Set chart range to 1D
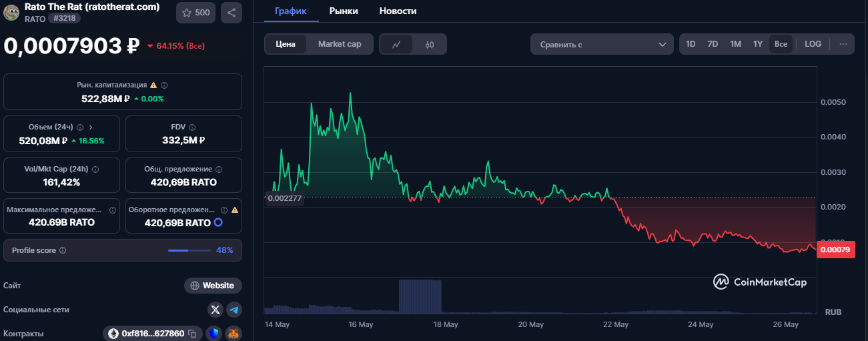 tap(691, 44)
